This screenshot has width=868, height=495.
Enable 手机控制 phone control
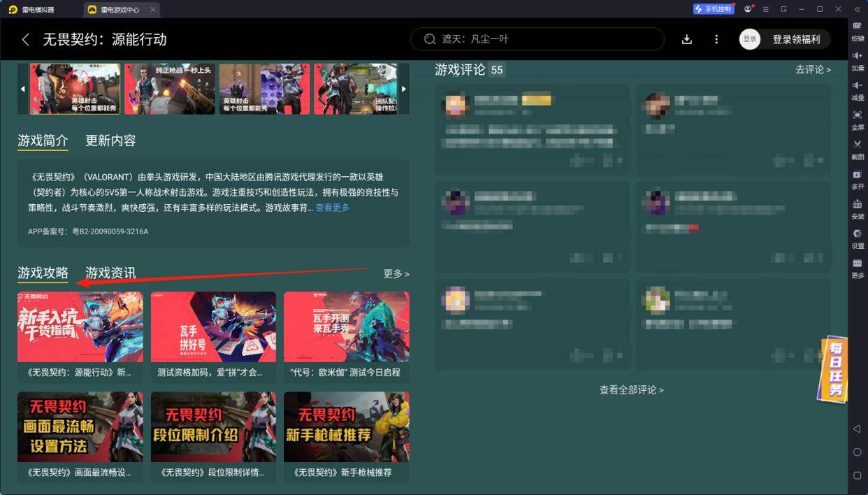(x=713, y=9)
